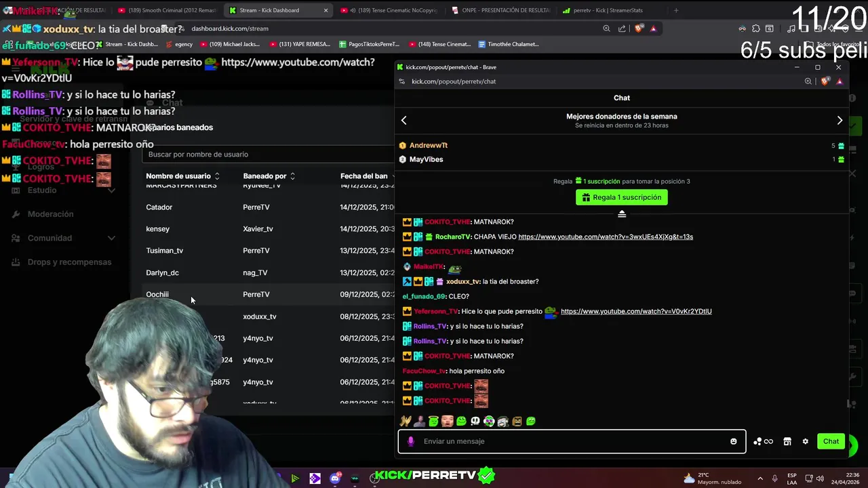868x488 pixels.
Task: Switch to Tense Cinematic NoCopyright tab
Action: [390, 10]
